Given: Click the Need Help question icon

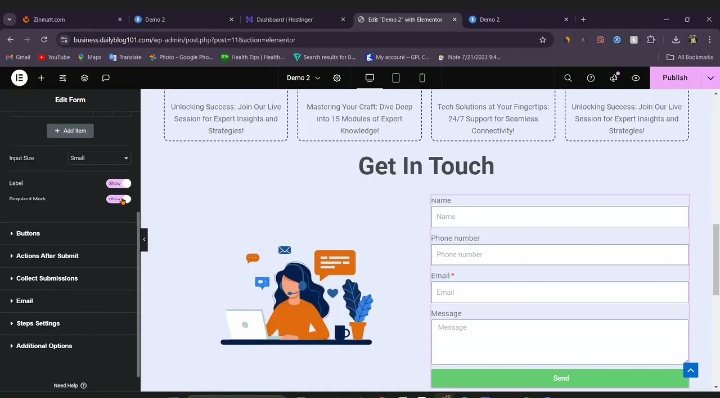Looking at the screenshot, I should coord(84,386).
